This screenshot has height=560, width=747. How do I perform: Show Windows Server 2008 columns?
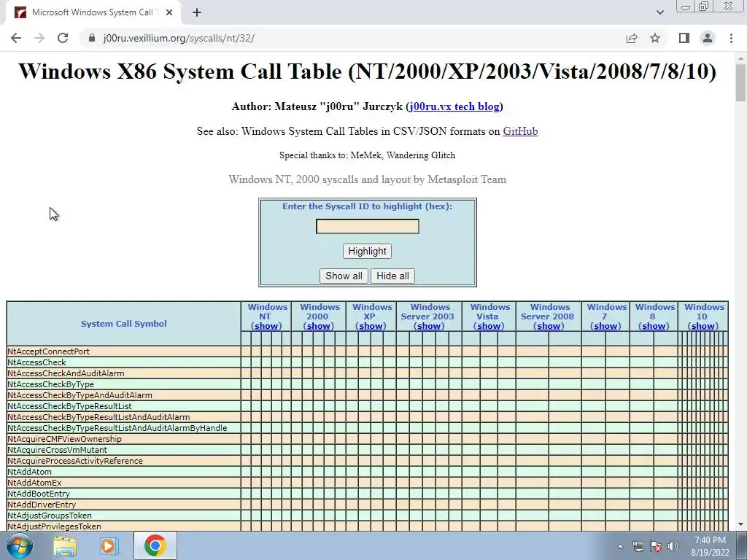549,326
